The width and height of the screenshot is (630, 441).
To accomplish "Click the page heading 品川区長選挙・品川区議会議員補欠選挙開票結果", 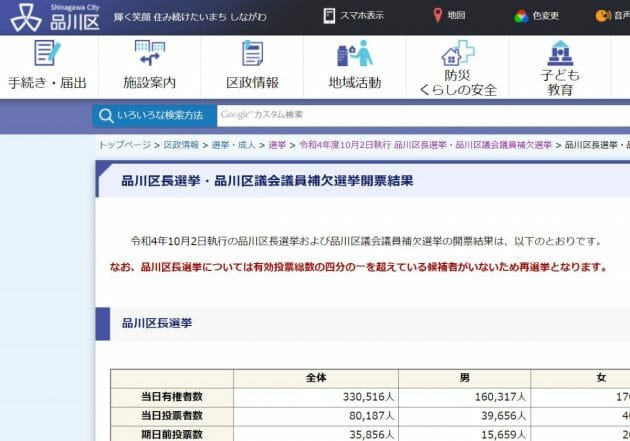I will (x=267, y=181).
